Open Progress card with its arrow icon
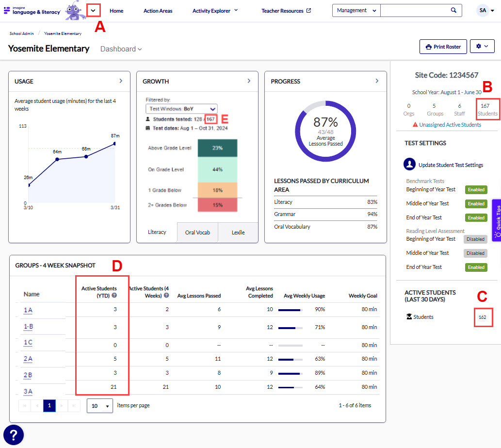 [377, 81]
